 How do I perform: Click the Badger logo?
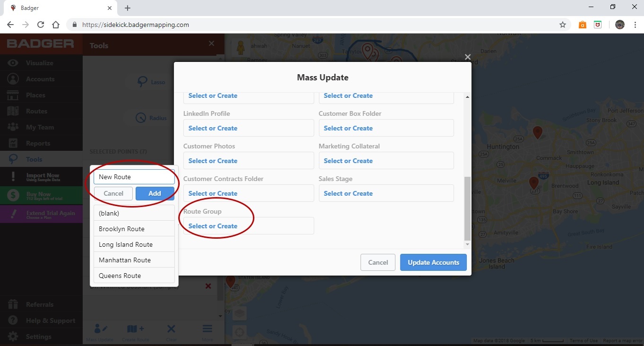tap(40, 44)
